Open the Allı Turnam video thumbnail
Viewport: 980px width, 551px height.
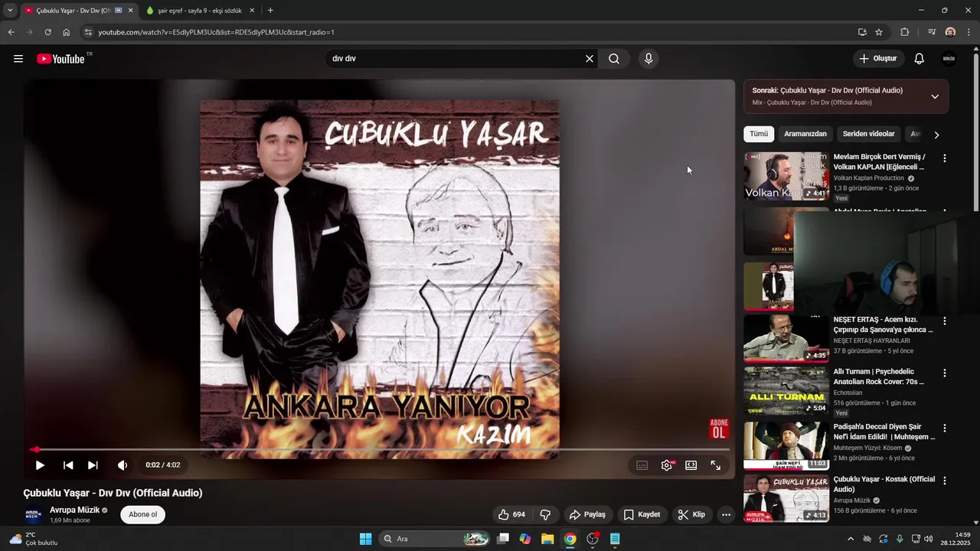pyautogui.click(x=786, y=391)
